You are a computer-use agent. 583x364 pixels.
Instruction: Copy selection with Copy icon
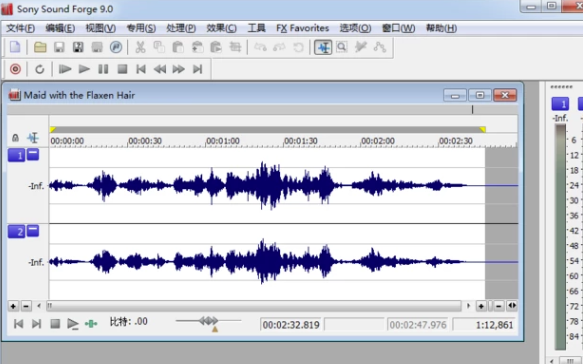pyautogui.click(x=159, y=47)
